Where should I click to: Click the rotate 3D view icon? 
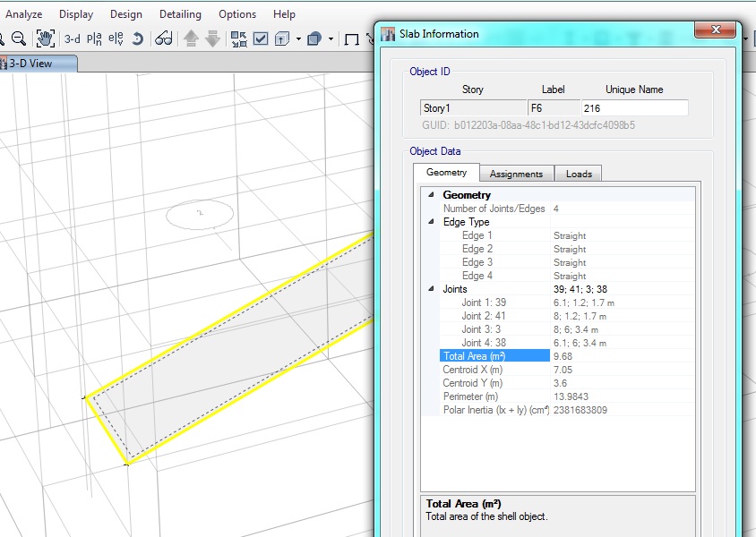tap(137, 38)
